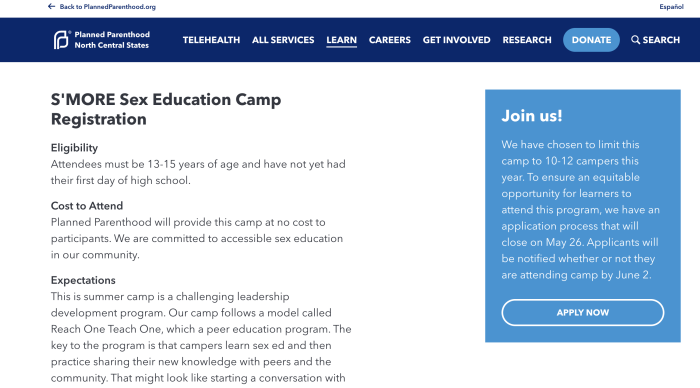Open the Research navigation item
Viewport: 700px width, 388px height.
(x=527, y=40)
